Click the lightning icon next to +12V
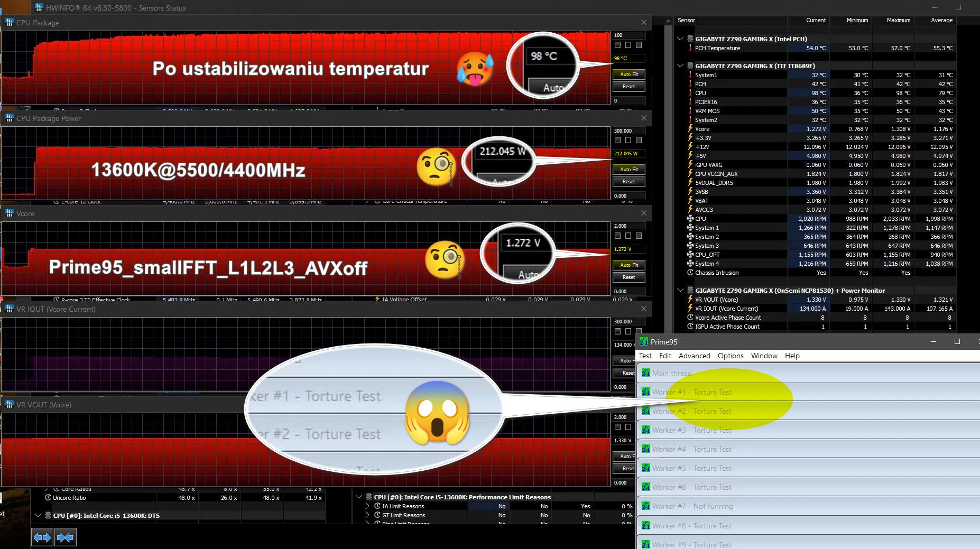The image size is (980, 549). (690, 147)
